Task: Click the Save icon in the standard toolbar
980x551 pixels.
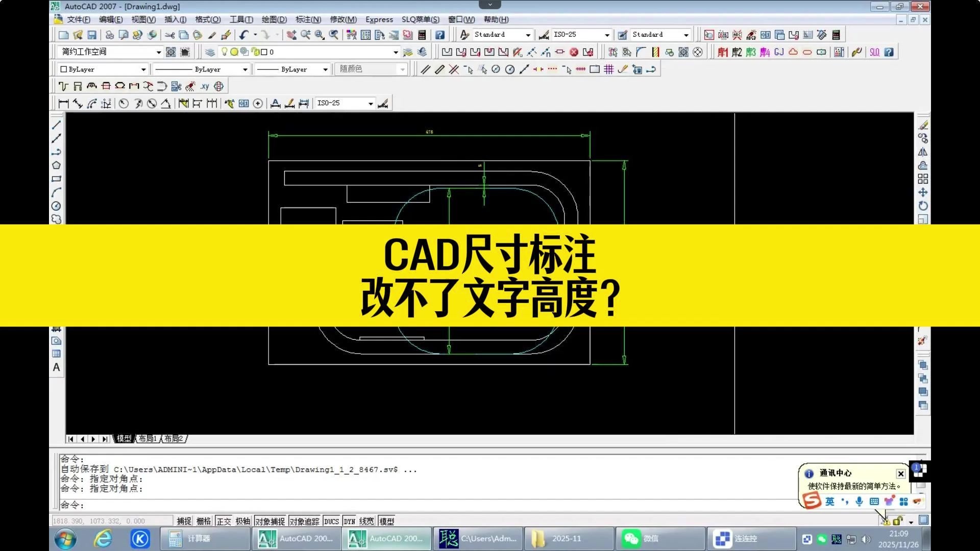Action: [x=92, y=35]
